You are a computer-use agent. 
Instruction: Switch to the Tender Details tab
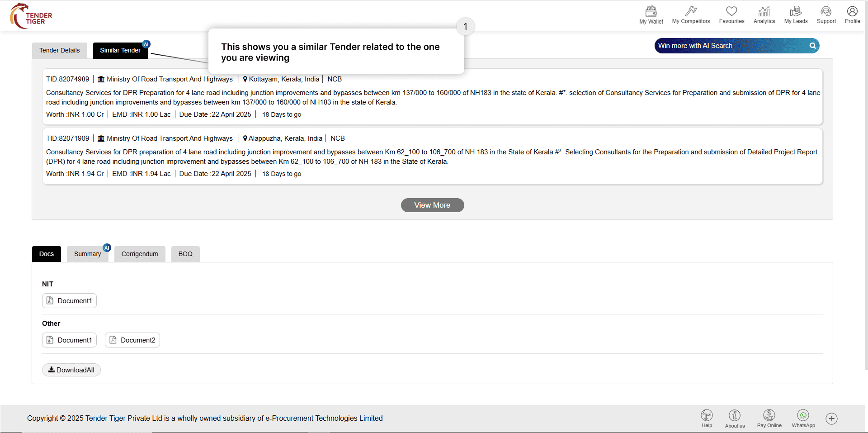tap(59, 50)
